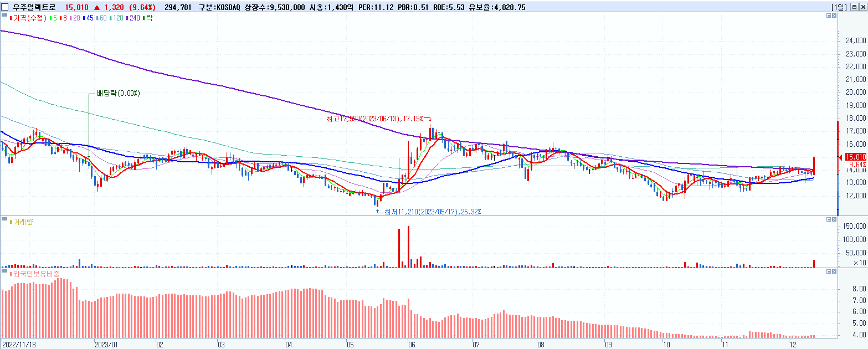This screenshot has width=868, height=349.
Task: Click the 9.64% label under price tag
Action: (x=857, y=165)
